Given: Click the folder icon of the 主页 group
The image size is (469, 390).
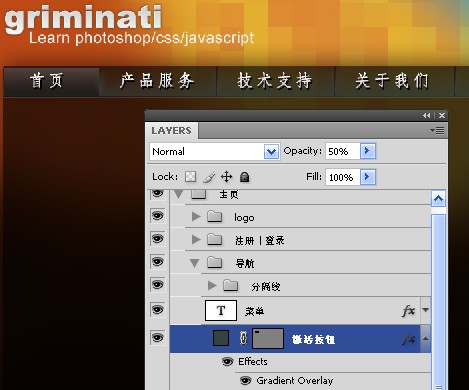Looking at the screenshot, I should pyautogui.click(x=199, y=194).
